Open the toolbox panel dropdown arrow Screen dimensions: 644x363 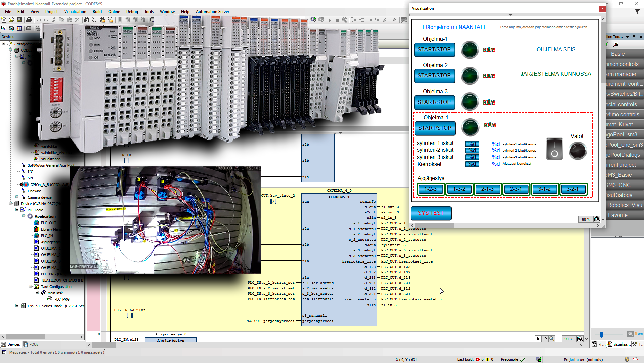coord(627,37)
